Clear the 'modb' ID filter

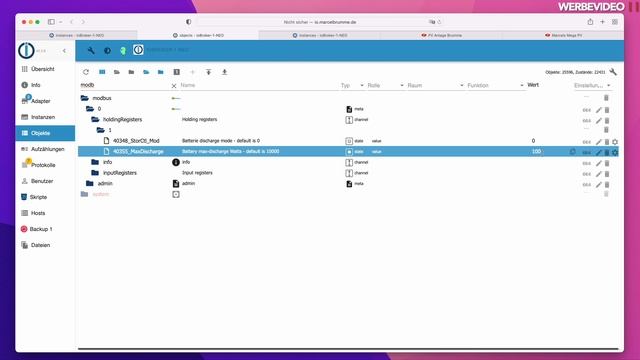click(174, 86)
